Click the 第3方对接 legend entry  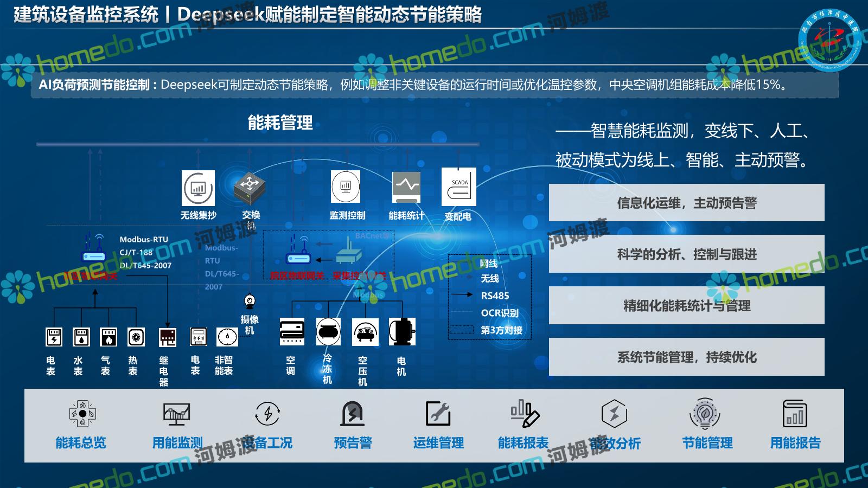501,330
